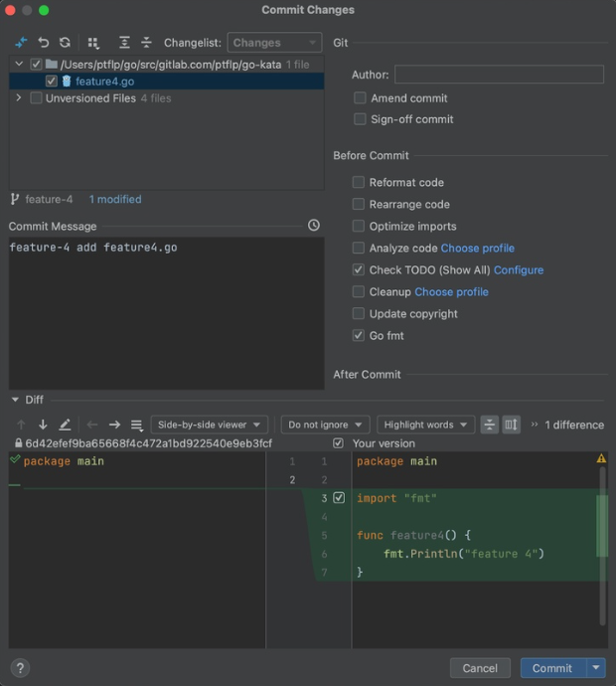Uncheck the Go fmt option

(360, 336)
